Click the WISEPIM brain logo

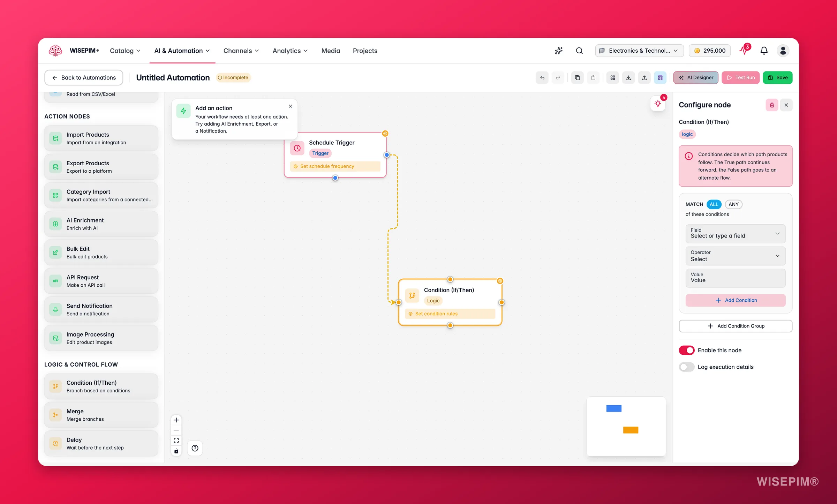click(x=55, y=51)
